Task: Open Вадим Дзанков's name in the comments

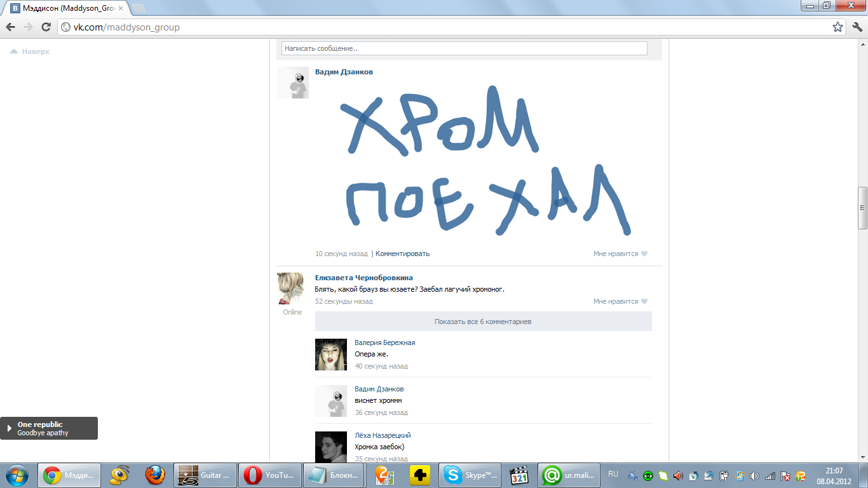Action: tap(379, 389)
